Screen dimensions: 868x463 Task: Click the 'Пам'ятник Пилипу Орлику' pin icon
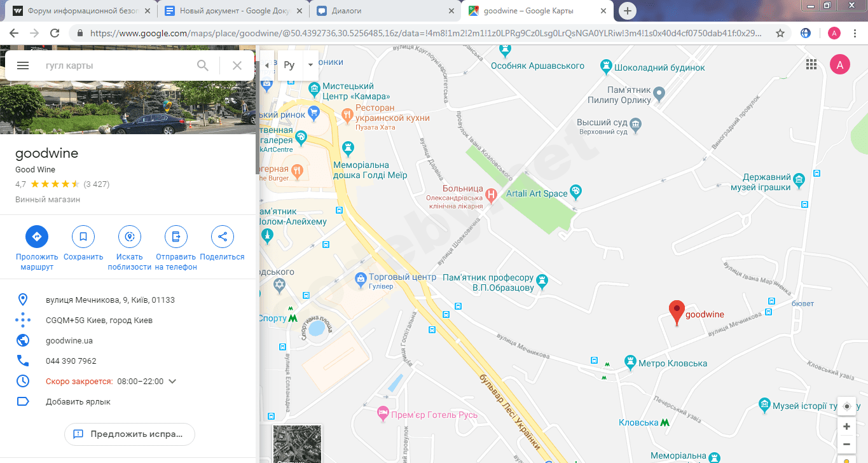[659, 95]
